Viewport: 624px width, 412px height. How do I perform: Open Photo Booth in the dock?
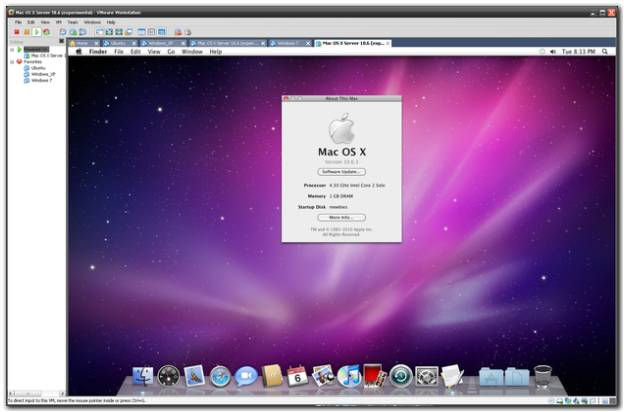point(375,376)
